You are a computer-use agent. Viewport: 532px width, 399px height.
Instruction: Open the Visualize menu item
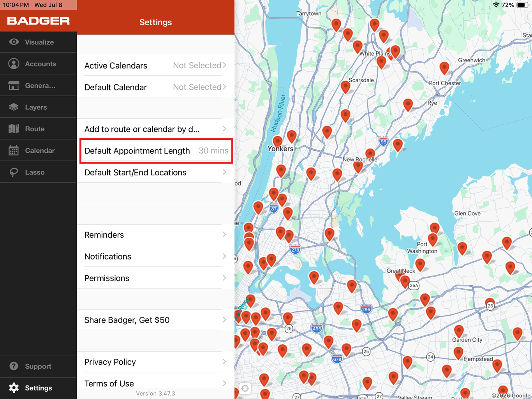point(39,42)
